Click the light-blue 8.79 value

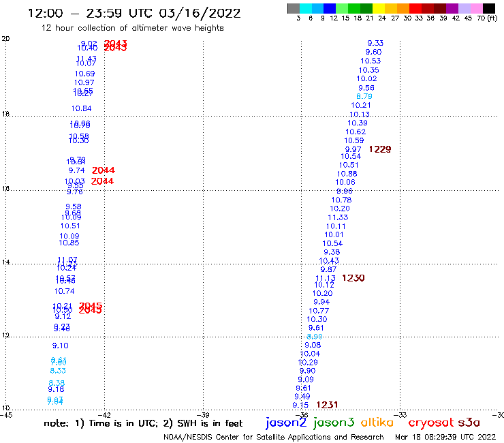tap(364, 96)
